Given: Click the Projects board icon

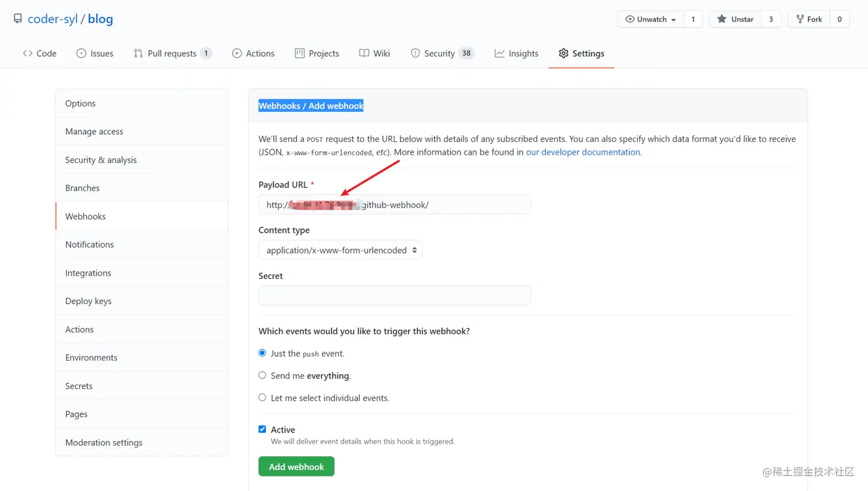Looking at the screenshot, I should coord(300,53).
